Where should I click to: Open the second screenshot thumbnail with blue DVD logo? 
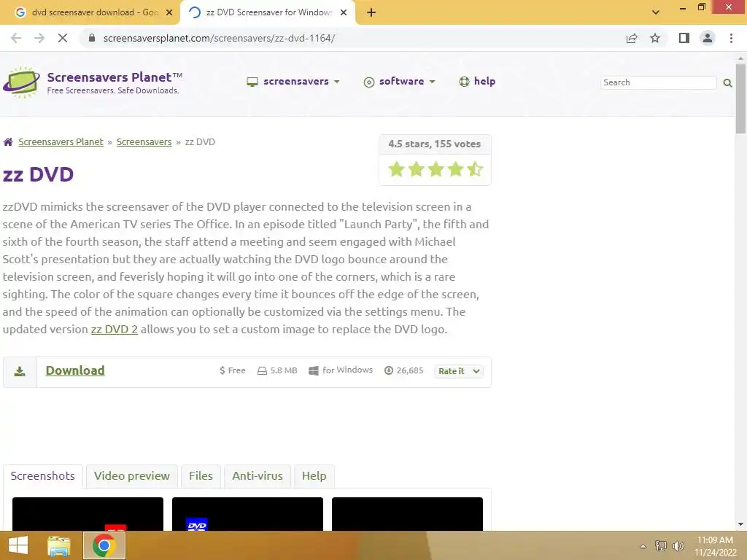(247, 514)
